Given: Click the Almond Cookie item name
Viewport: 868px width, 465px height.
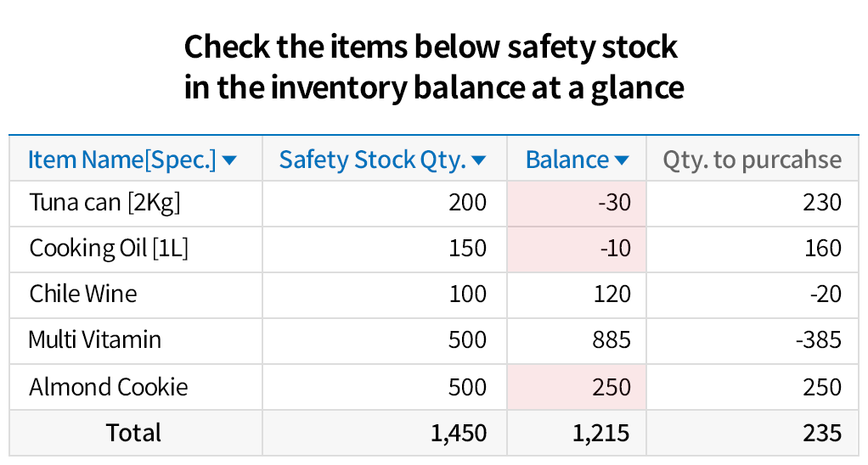Looking at the screenshot, I should [x=109, y=387].
